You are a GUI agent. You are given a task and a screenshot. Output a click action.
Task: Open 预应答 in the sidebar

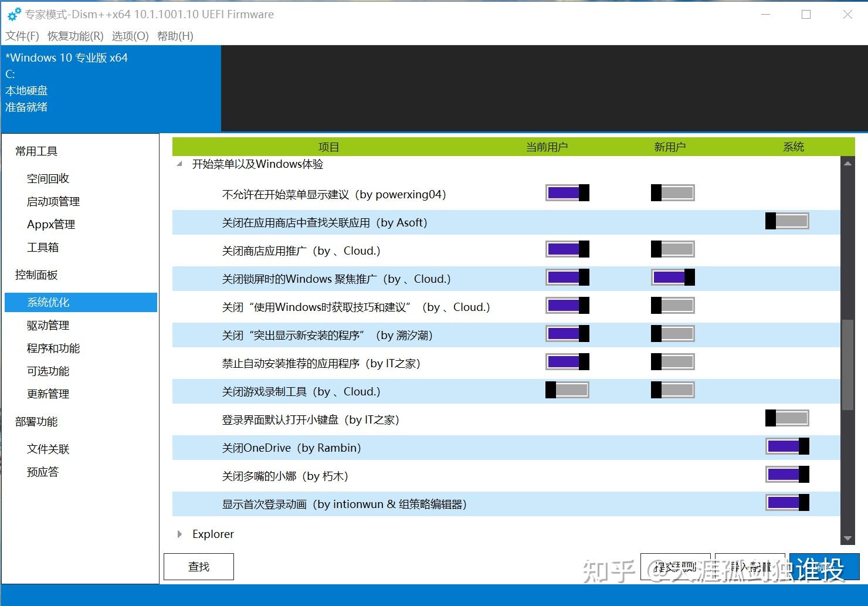43,472
